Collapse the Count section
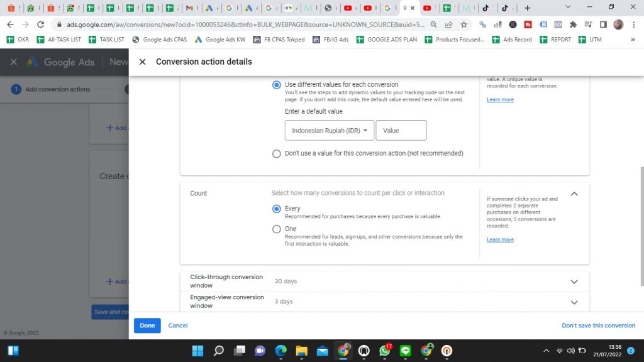Viewport: 644px width, 362px height. pos(574,194)
